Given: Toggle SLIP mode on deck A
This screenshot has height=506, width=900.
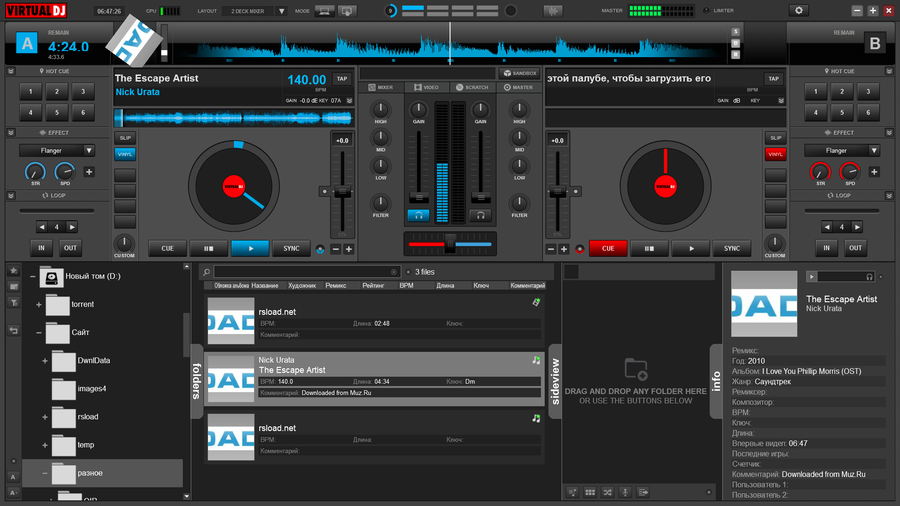Looking at the screenshot, I should (125, 138).
